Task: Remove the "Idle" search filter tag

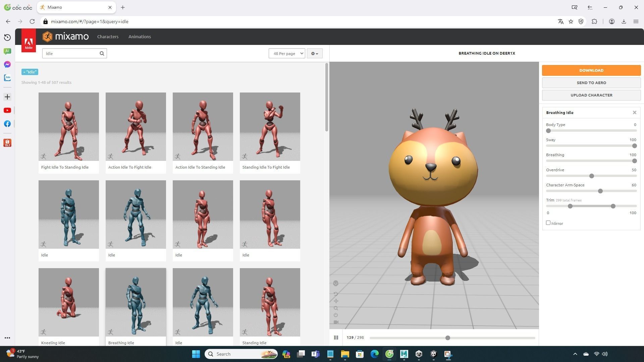Action: (30, 72)
